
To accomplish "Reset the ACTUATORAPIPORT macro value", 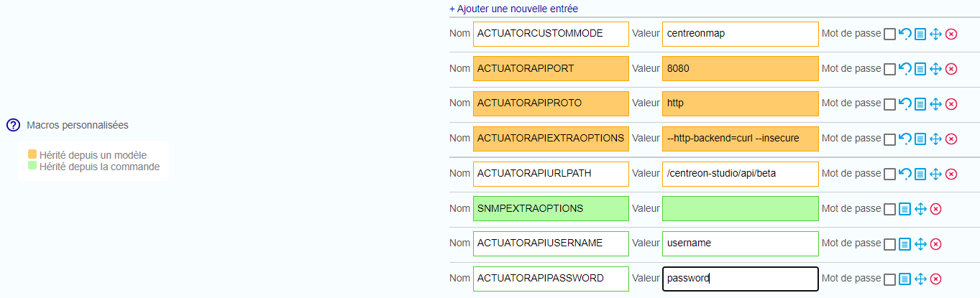I will click(905, 69).
